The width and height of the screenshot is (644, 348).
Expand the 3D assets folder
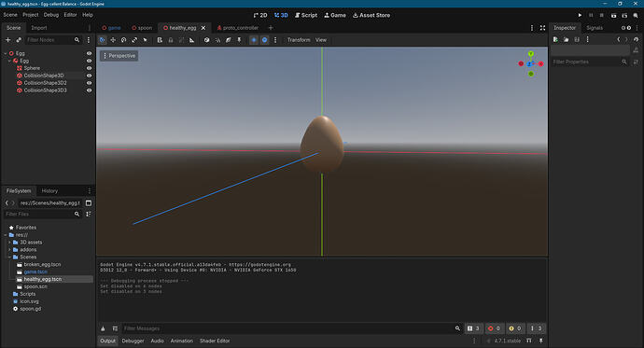pyautogui.click(x=9, y=243)
